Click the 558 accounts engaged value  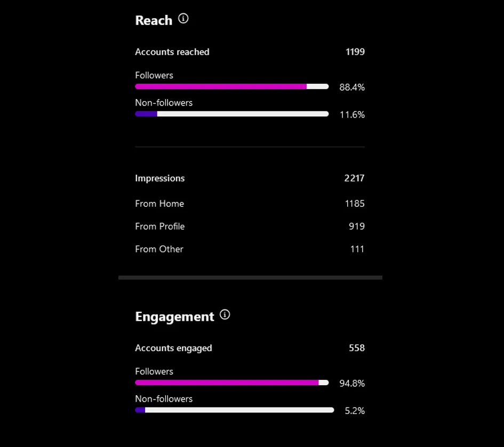356,348
